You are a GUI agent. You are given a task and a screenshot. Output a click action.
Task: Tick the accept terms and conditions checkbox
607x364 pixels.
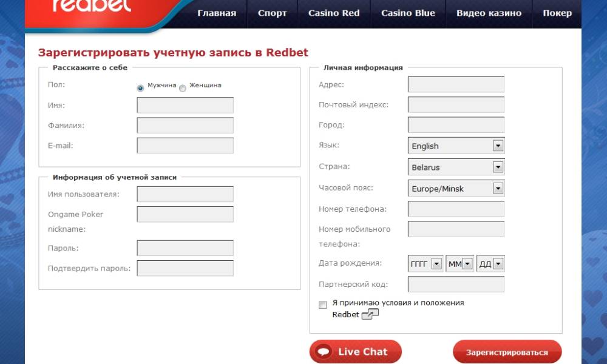322,305
